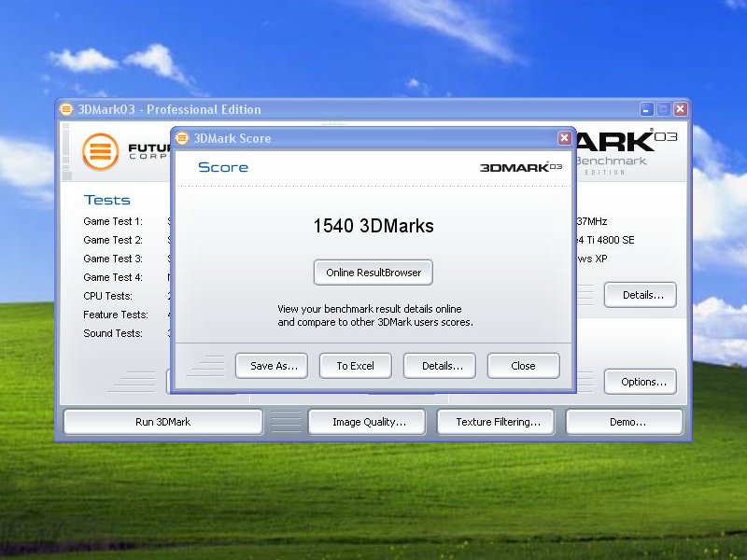Image resolution: width=747 pixels, height=560 pixels.
Task: Click the "Feature Tests:" label
Action: click(x=116, y=315)
